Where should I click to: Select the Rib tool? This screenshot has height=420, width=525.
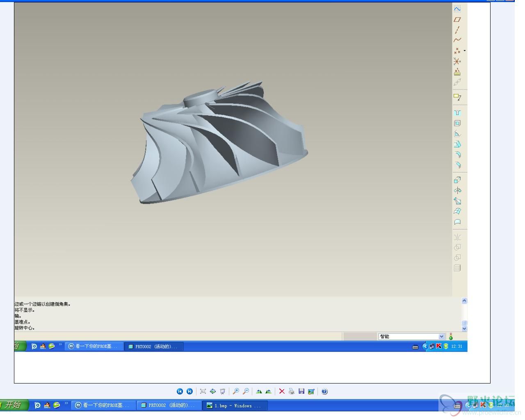pyautogui.click(x=457, y=134)
